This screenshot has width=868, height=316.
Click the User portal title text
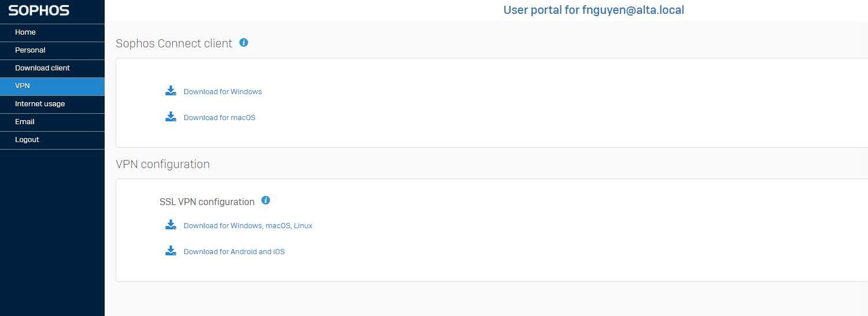[594, 10]
